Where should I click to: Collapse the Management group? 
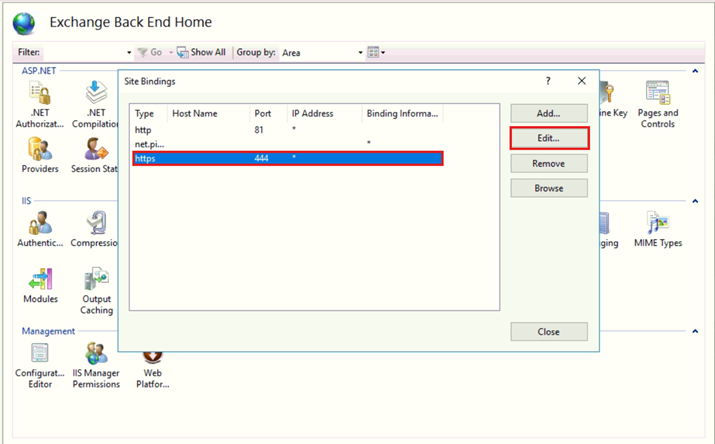(x=695, y=331)
